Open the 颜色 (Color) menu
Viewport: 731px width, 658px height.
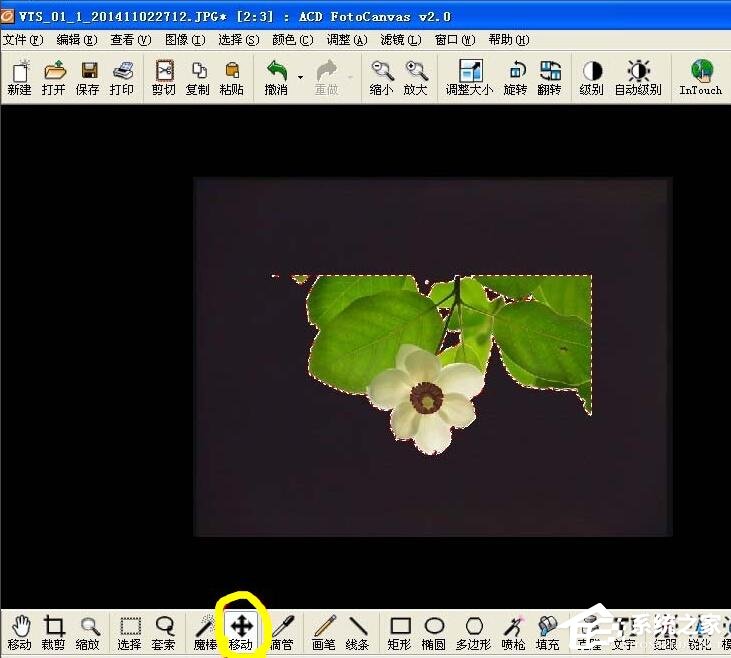tap(291, 40)
